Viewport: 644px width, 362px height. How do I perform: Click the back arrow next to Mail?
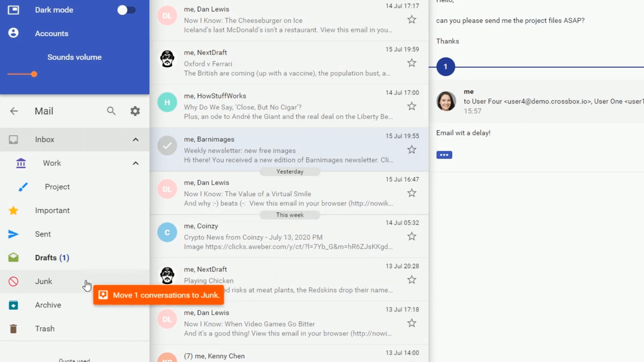pyautogui.click(x=14, y=111)
